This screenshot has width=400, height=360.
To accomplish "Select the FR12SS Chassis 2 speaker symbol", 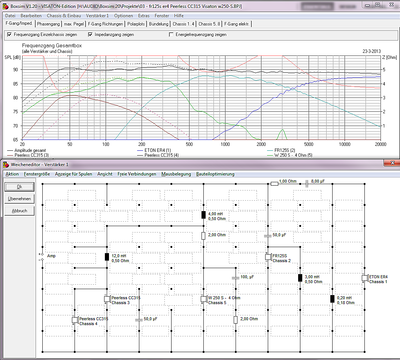I will tap(268, 257).
